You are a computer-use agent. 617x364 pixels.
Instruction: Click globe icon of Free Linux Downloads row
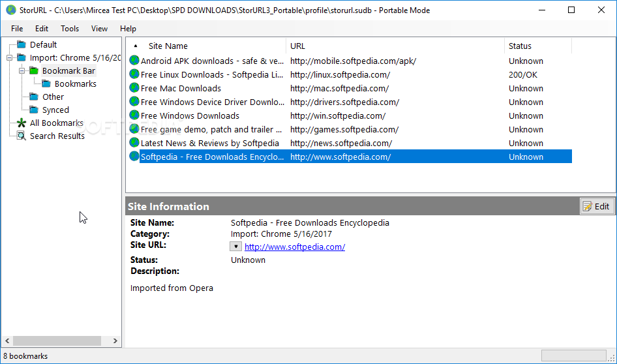[x=134, y=74]
